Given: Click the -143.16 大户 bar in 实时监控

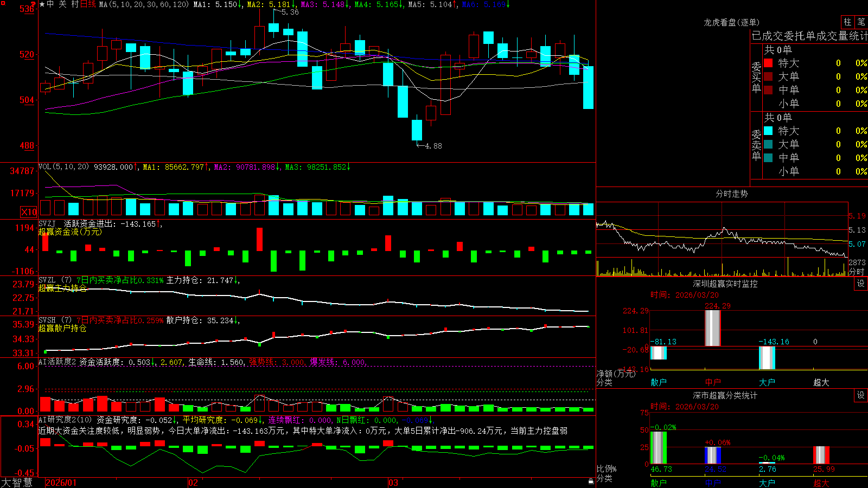Looking at the screenshot, I should point(767,358).
